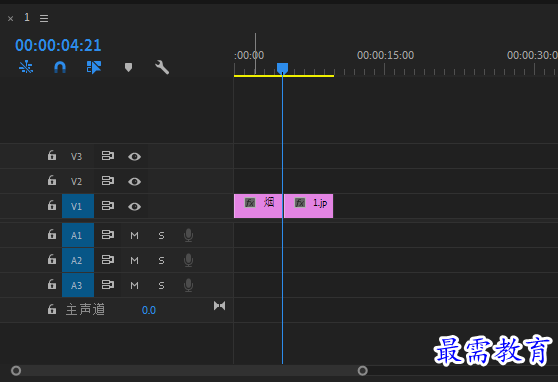Toggle sync lock on V1

point(108,205)
